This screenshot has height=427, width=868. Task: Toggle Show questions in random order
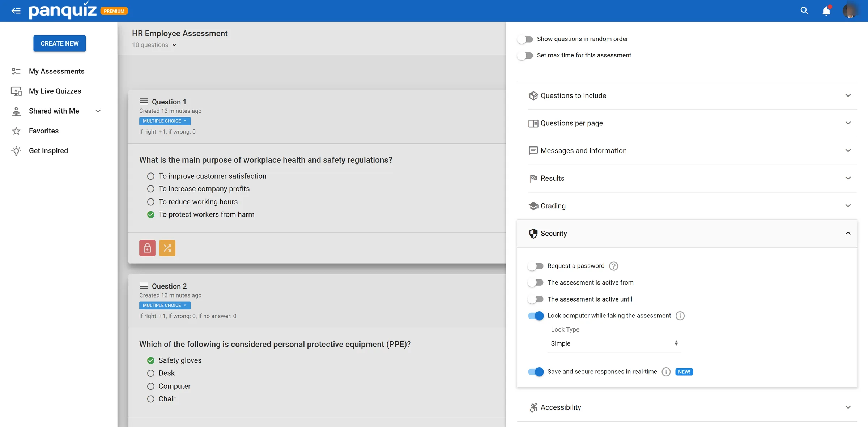coord(525,39)
